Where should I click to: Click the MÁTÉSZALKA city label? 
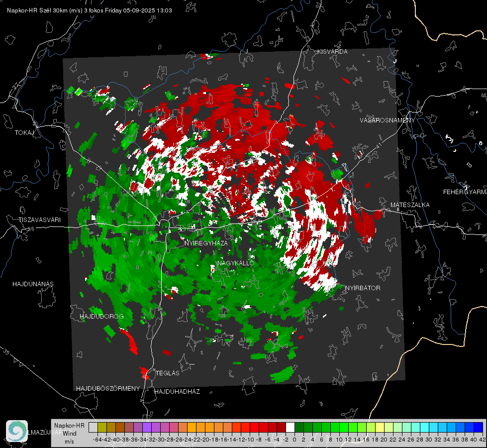click(410, 205)
